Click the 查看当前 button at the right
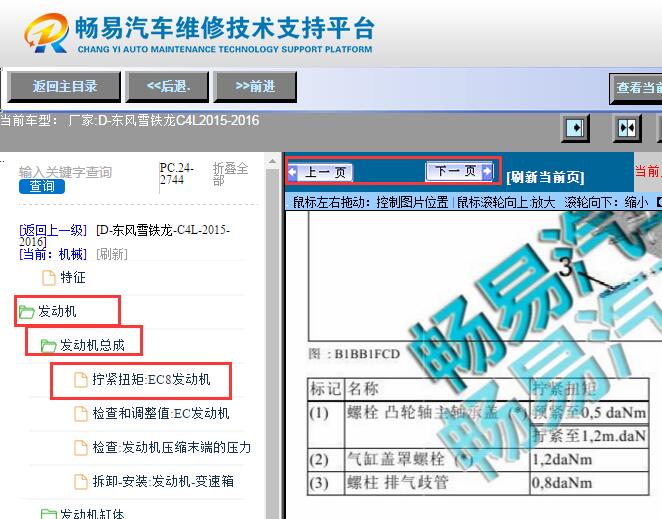The image size is (662, 519). [636, 88]
